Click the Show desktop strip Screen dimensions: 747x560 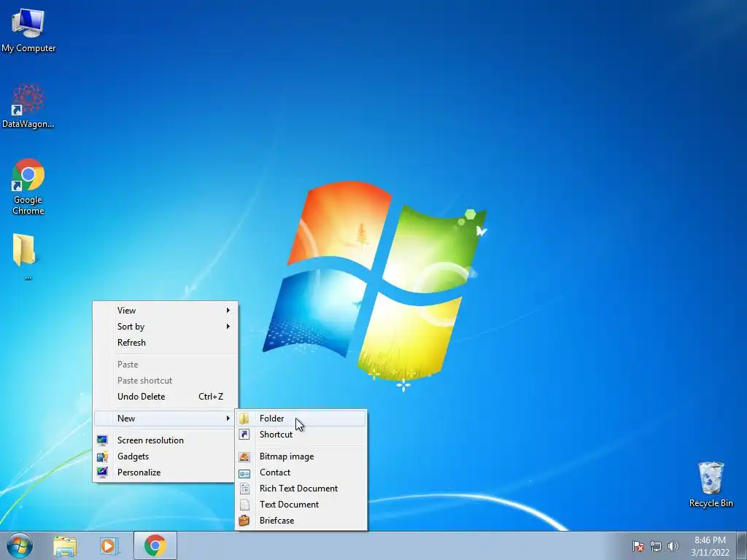[x=742, y=545]
